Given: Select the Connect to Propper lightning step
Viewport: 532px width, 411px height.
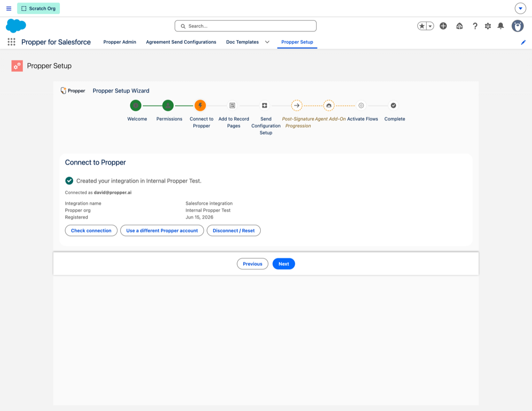Looking at the screenshot, I should tap(200, 105).
